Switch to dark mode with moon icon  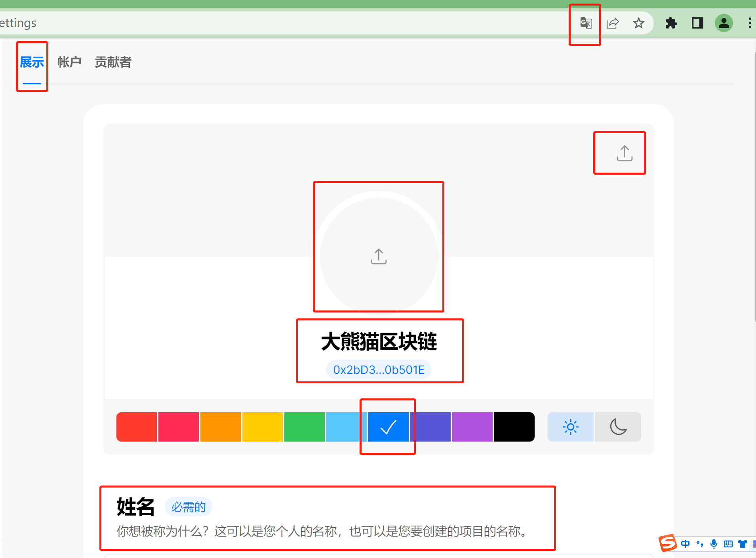tap(618, 427)
